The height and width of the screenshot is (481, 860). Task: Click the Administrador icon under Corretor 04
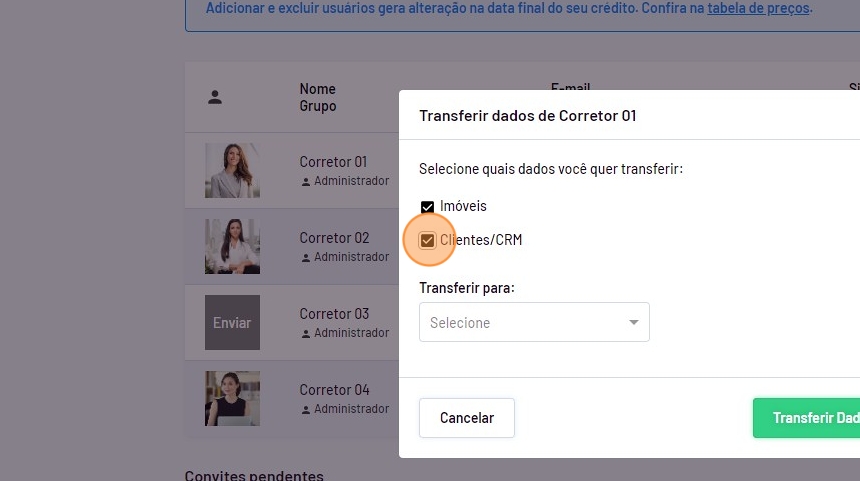click(306, 410)
